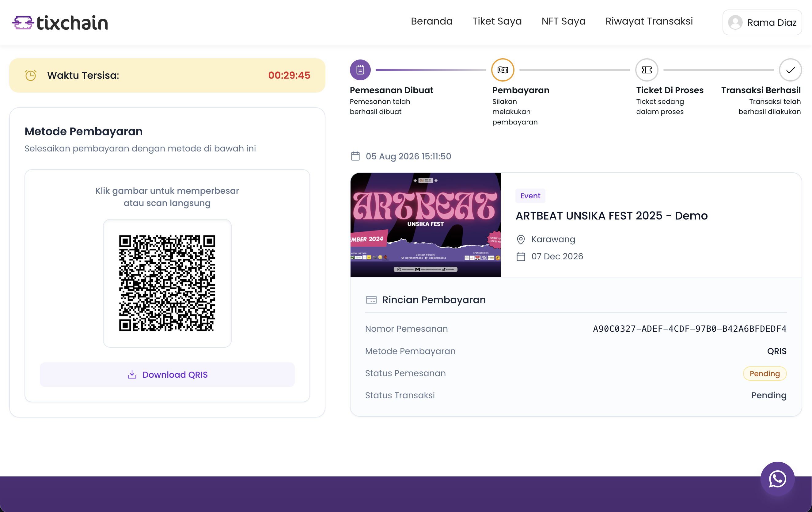Click the Rincian Pembayaran card icon
812x512 pixels.
(x=371, y=300)
